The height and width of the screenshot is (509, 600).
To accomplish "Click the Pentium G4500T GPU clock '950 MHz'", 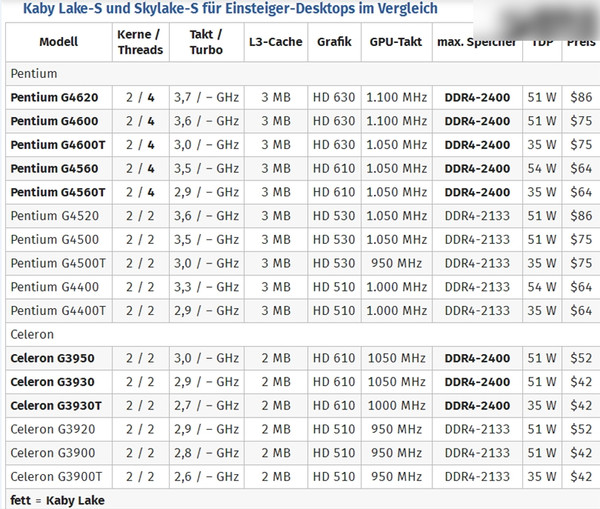I will pos(396,263).
